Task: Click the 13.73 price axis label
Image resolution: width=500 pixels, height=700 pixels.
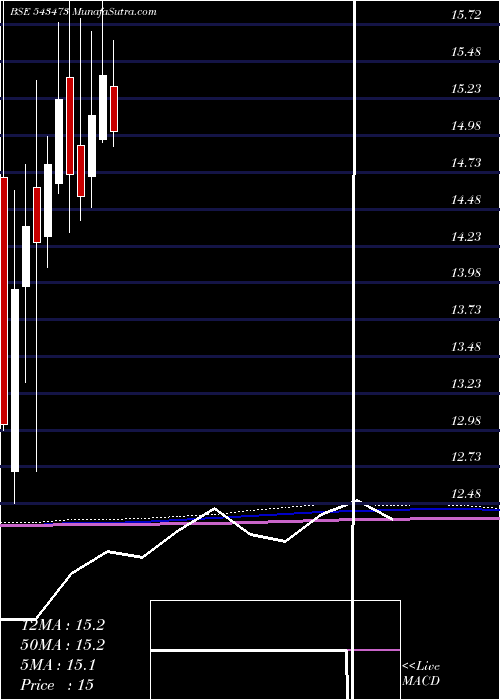Action: [466, 310]
